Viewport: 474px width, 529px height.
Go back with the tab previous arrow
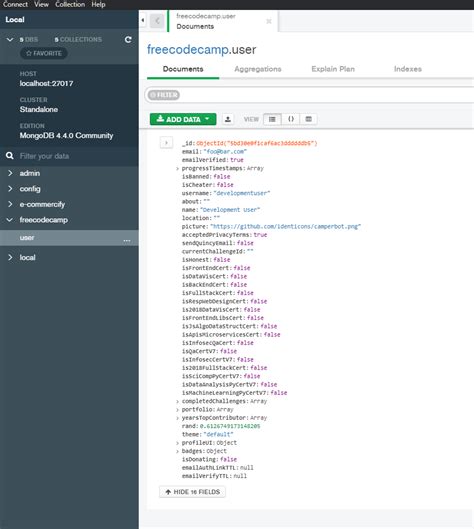tap(157, 21)
